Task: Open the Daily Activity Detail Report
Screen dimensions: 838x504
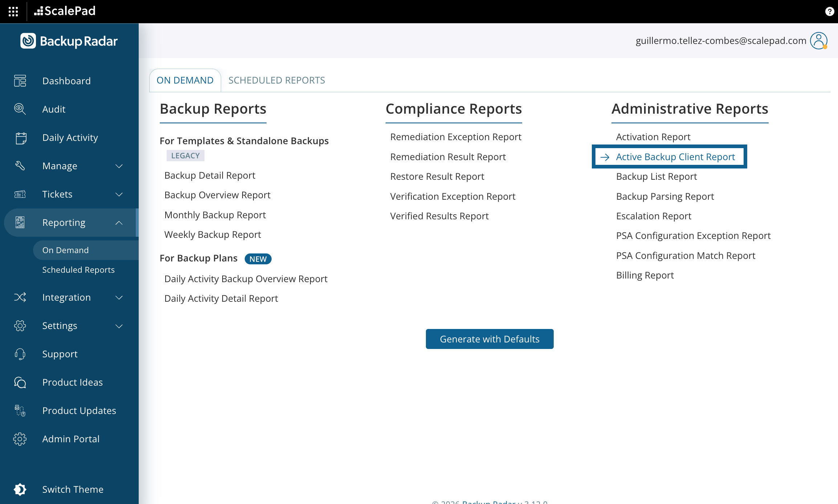Action: tap(221, 298)
